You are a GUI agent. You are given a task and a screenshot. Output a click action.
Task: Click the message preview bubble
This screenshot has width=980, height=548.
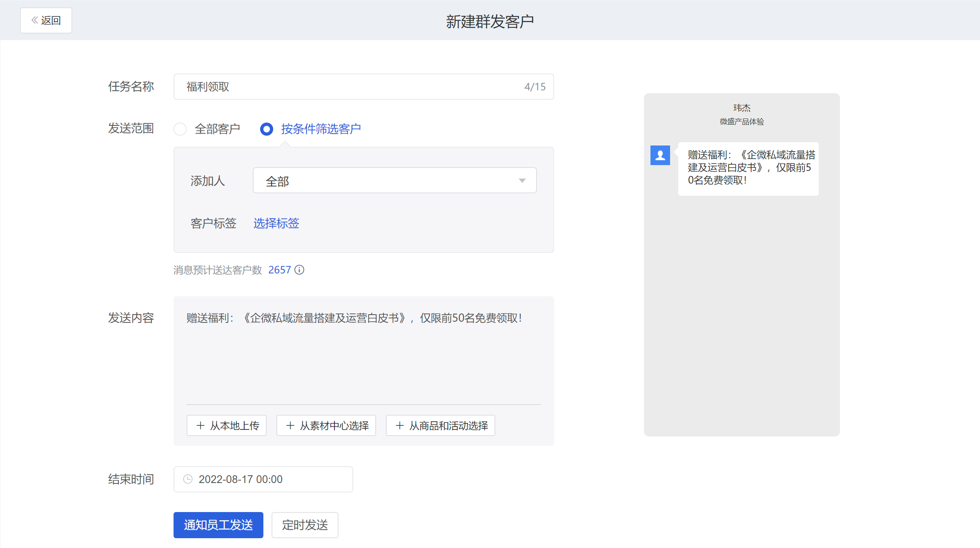tap(748, 168)
